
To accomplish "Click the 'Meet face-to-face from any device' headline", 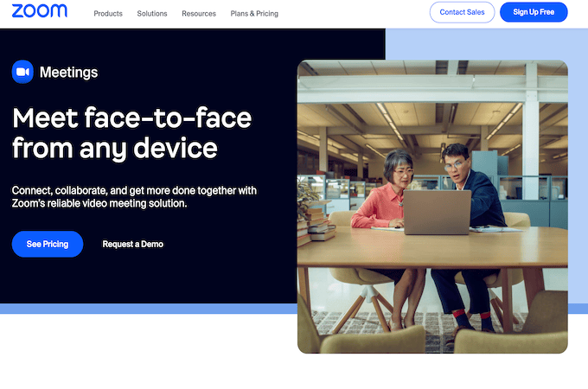I will [131, 133].
